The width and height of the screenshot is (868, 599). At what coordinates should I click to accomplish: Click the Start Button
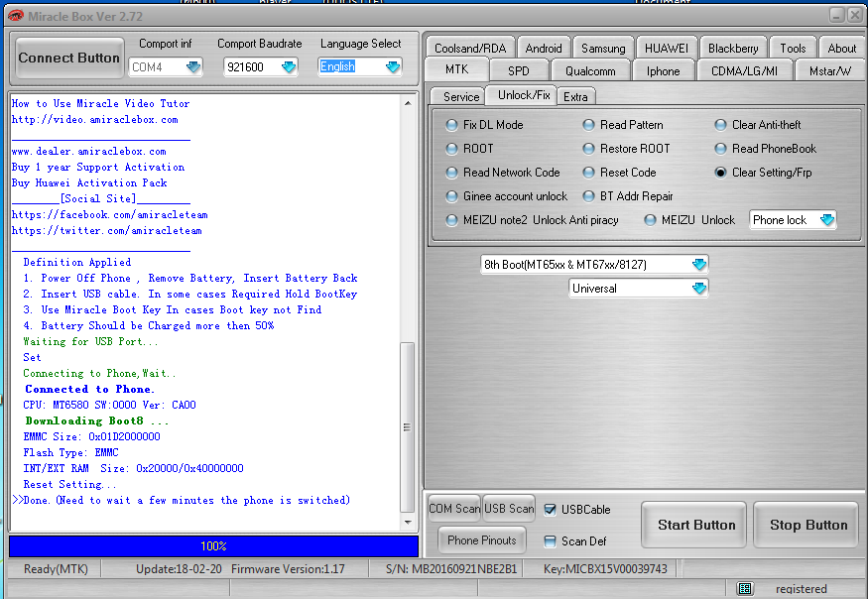696,525
